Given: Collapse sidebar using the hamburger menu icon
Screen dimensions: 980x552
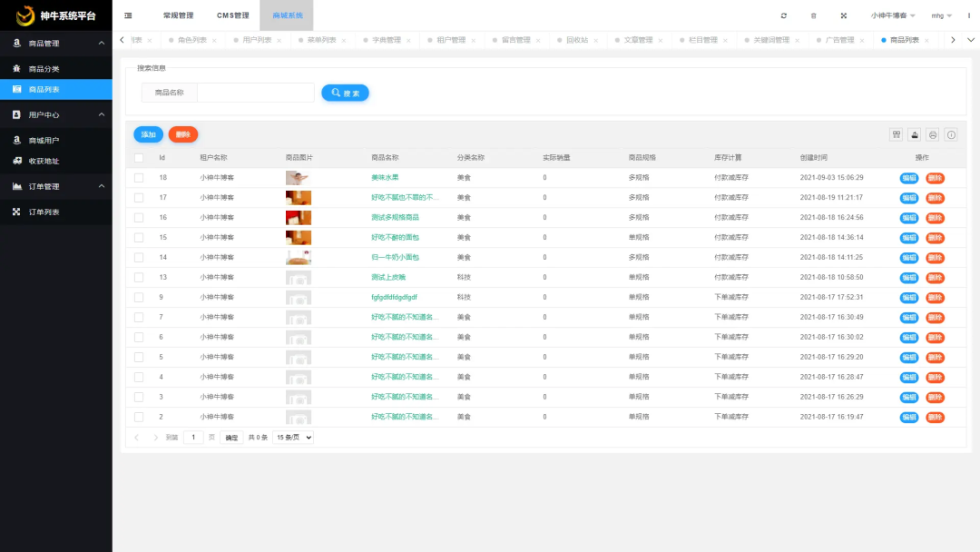Looking at the screenshot, I should pos(128,15).
